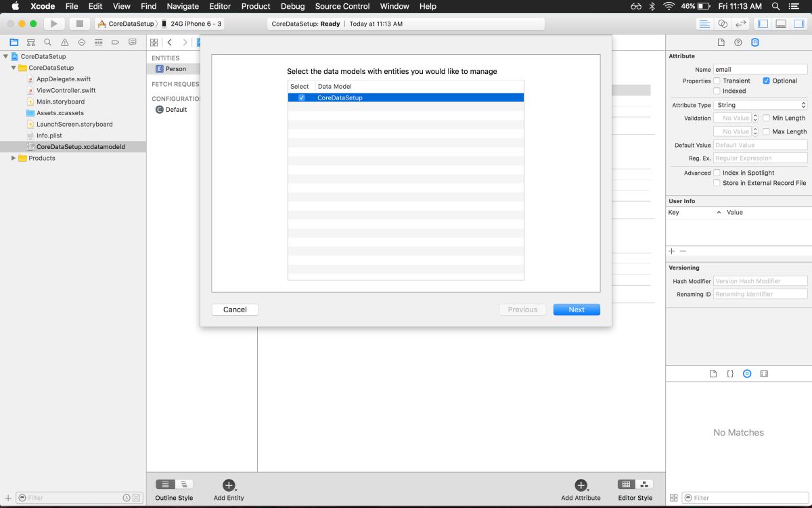Go back in editor history
Image resolution: width=812 pixels, height=508 pixels.
coord(170,42)
